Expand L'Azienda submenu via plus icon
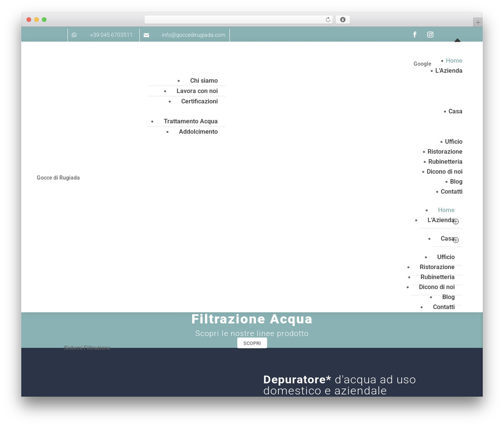The width and height of the screenshot is (504, 427). (456, 222)
